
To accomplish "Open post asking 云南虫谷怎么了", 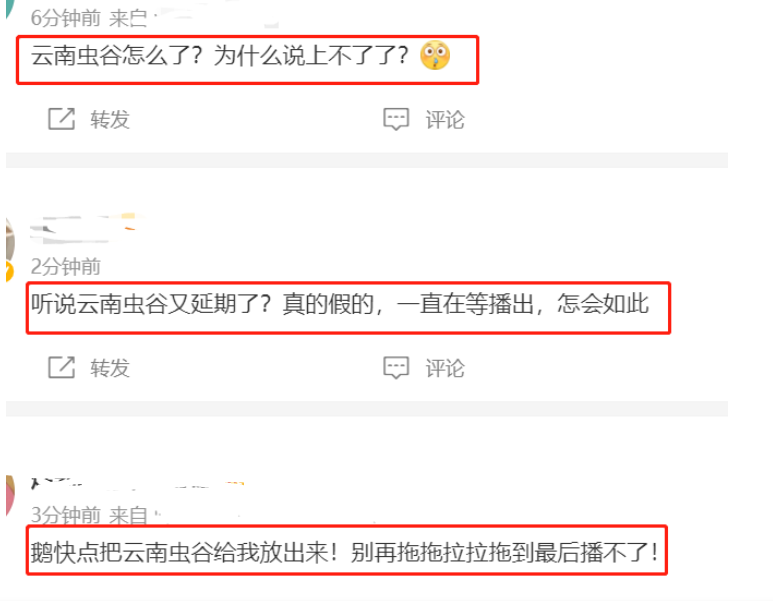I will click(x=220, y=55).
